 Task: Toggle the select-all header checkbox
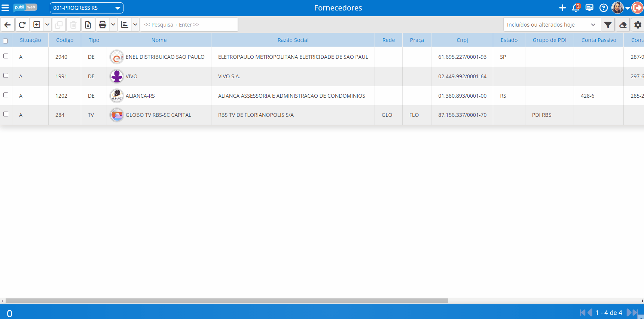pos(6,41)
